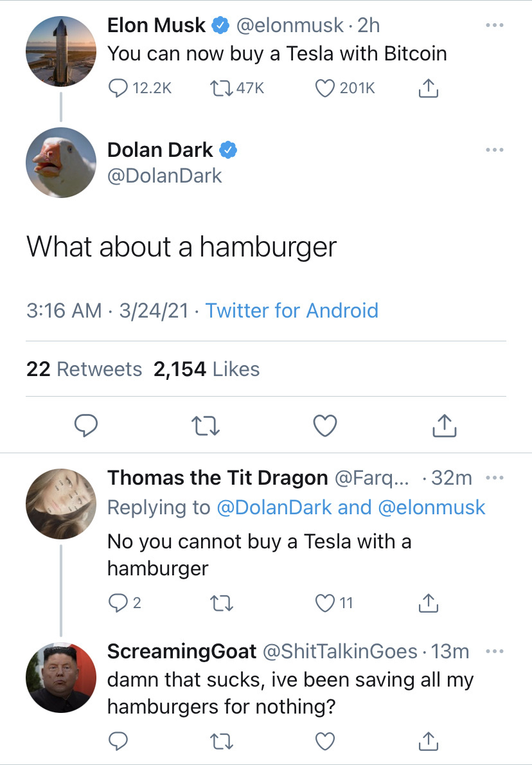Like Dolan Dark's hamburger tweet
The image size is (532, 765).
[x=325, y=425]
